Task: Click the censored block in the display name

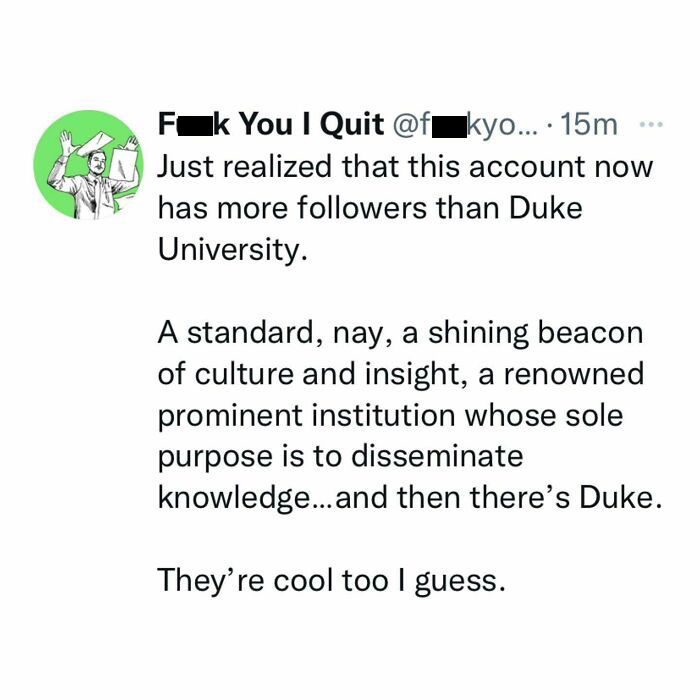Action: pyautogui.click(x=191, y=125)
